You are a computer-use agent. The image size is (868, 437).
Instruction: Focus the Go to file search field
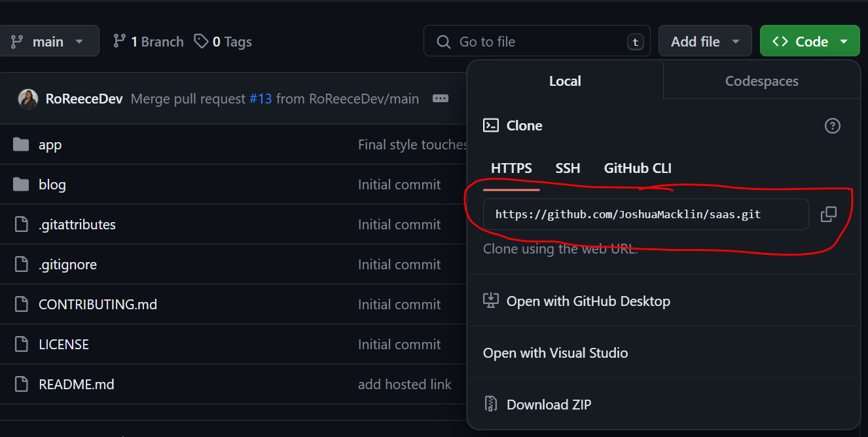point(537,41)
